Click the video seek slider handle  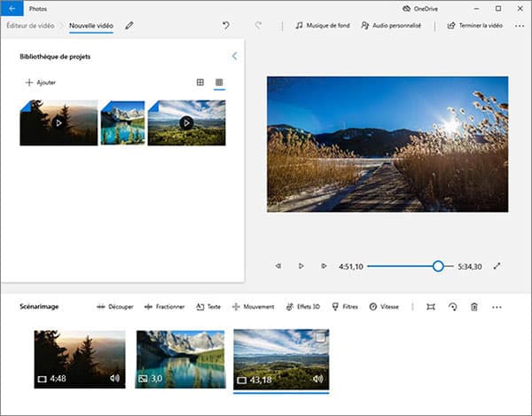(438, 265)
